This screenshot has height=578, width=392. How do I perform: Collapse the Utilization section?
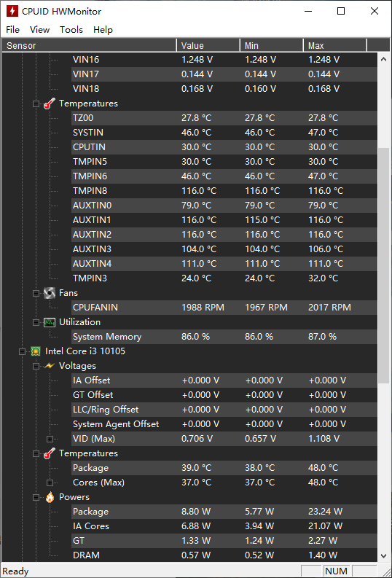[36, 323]
